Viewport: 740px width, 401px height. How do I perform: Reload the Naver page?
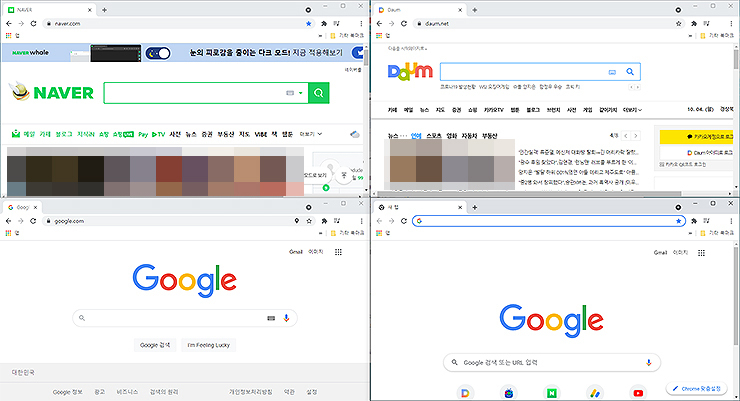[34, 23]
